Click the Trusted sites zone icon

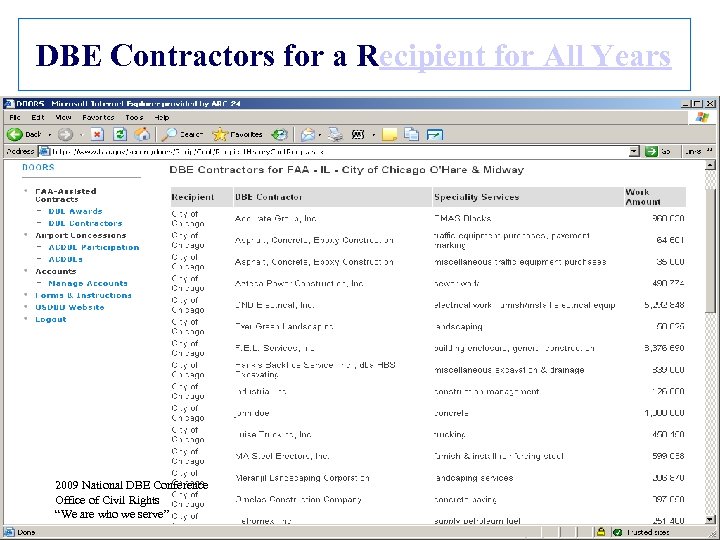618,532
